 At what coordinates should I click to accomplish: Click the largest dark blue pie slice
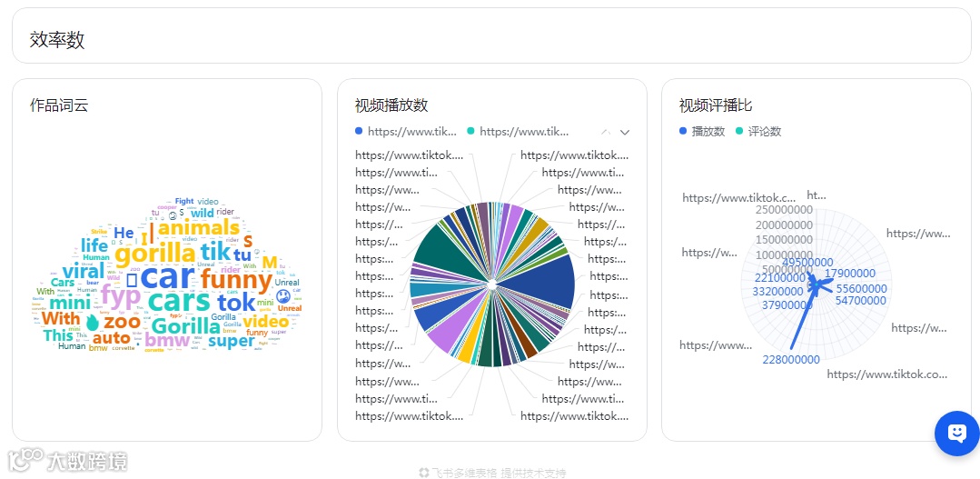point(536,282)
